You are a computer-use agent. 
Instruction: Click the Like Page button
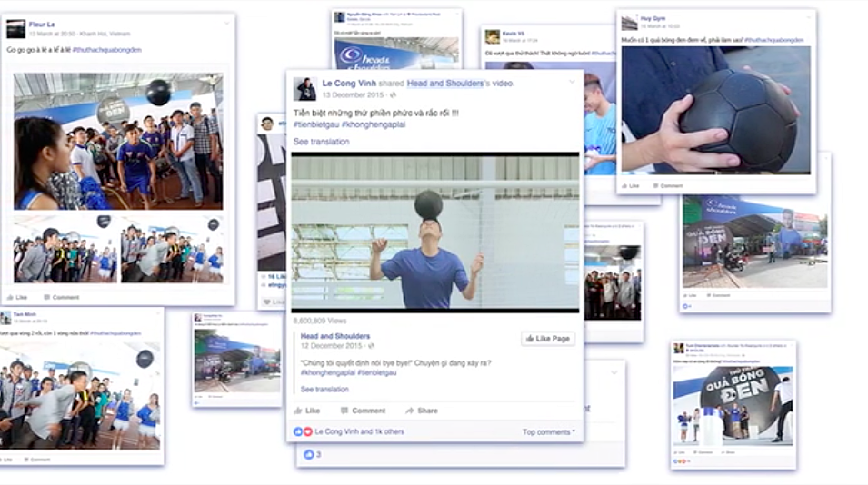547,339
